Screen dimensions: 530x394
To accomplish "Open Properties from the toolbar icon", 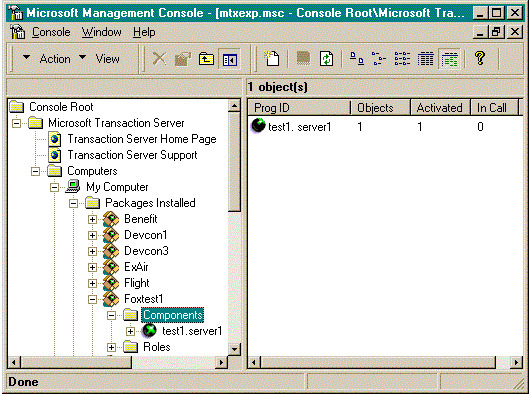I will click(183, 59).
